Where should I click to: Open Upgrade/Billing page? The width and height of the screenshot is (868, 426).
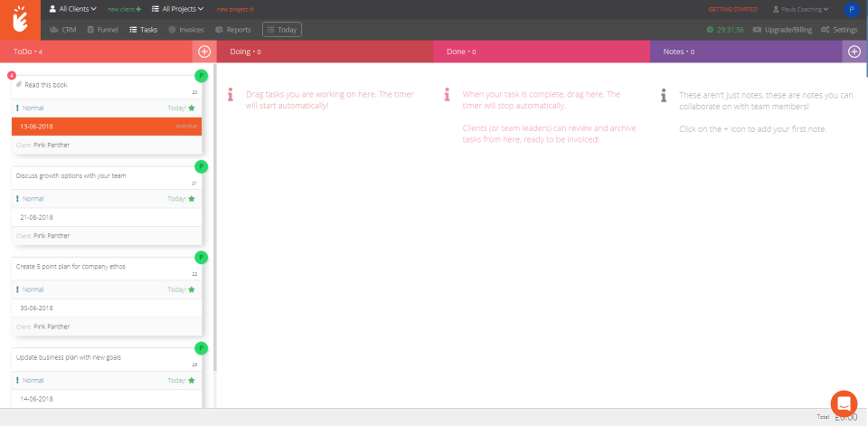tap(782, 30)
